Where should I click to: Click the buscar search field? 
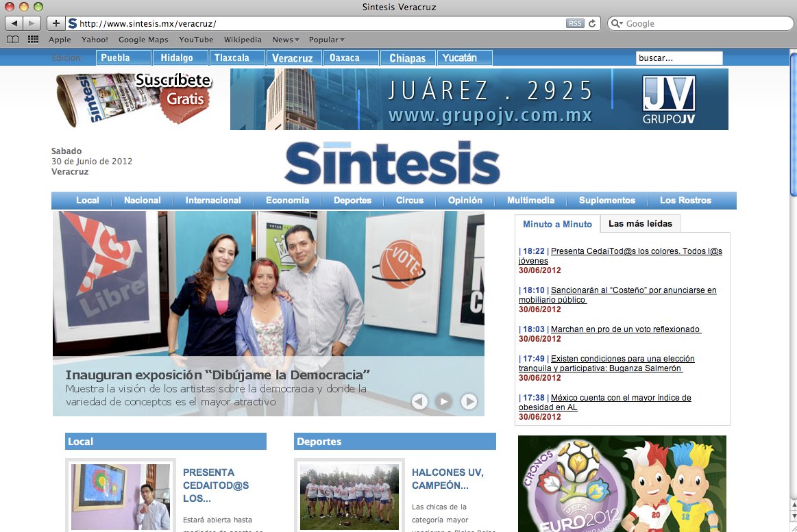(x=678, y=58)
